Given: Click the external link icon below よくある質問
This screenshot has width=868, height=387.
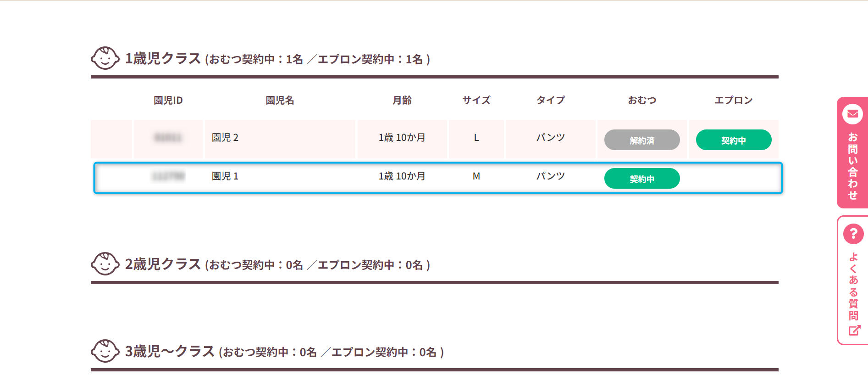Looking at the screenshot, I should click(x=854, y=331).
